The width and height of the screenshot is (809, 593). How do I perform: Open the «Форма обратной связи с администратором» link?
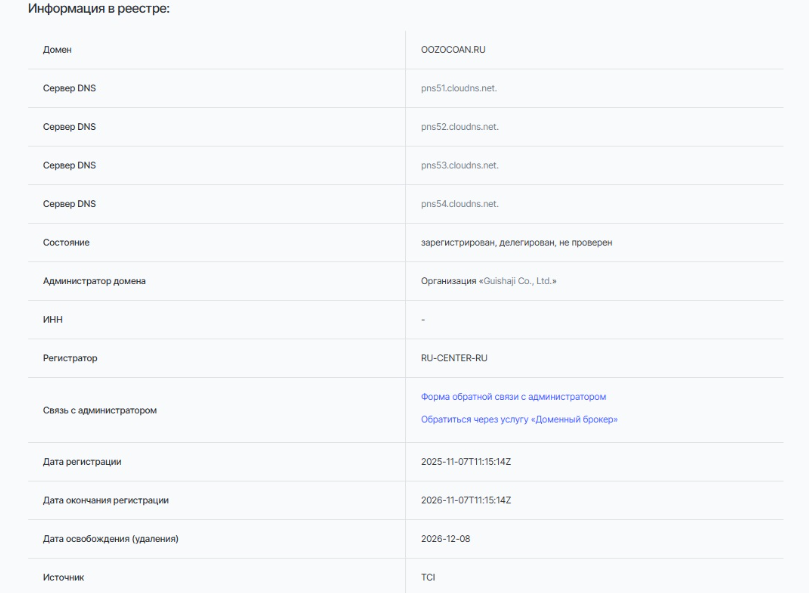(x=514, y=397)
